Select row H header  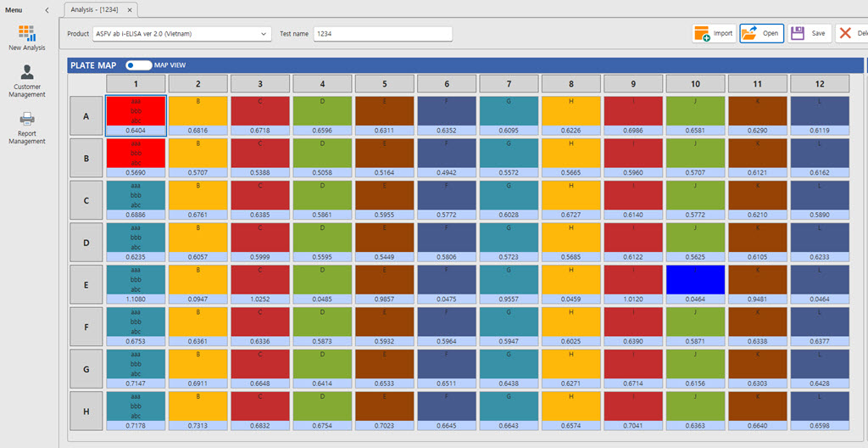click(x=86, y=412)
